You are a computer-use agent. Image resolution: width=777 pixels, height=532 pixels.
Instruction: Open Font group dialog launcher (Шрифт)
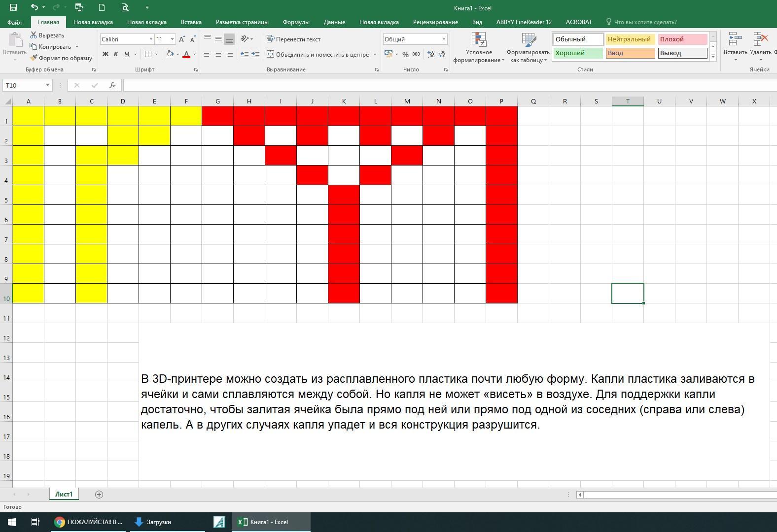[196, 70]
